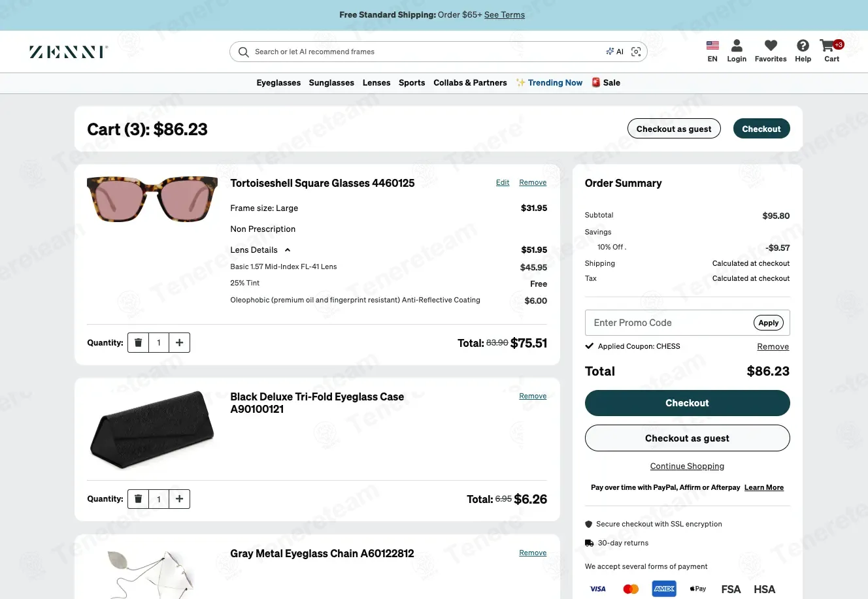Open the Sunglasses navigation menu
The width and height of the screenshot is (868, 599).
click(x=331, y=83)
